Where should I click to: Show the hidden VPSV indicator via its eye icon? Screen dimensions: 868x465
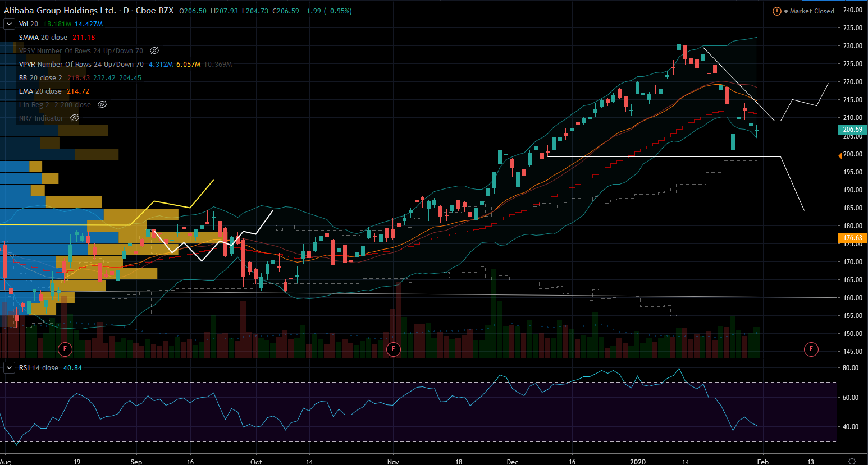tap(154, 51)
